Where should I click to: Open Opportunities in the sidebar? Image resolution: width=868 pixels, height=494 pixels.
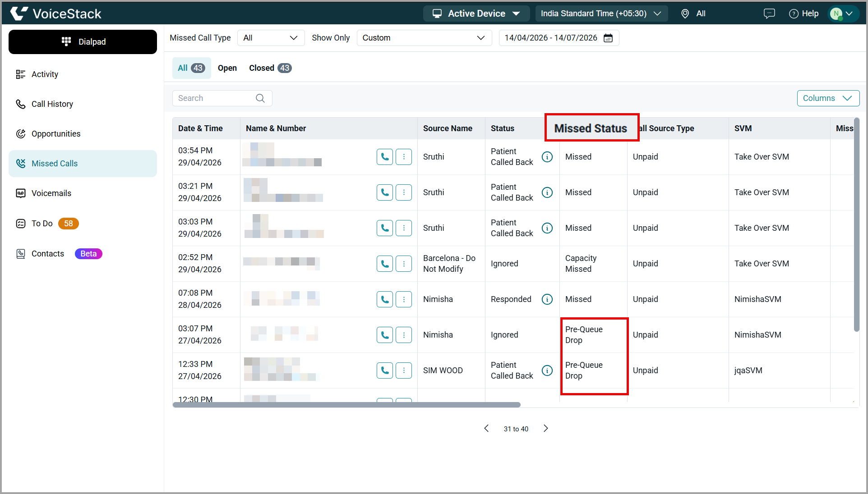tap(83, 134)
